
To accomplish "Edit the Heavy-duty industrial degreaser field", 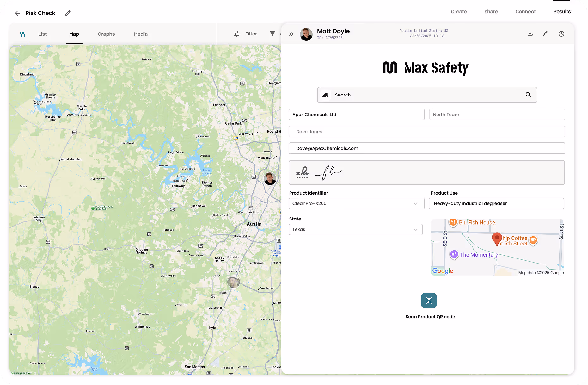I will pos(496,203).
